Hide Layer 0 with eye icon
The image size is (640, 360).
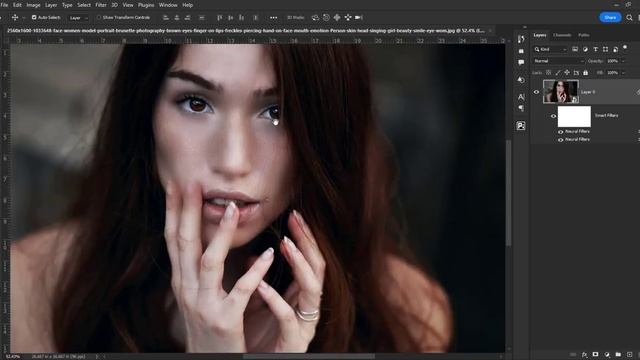(536, 92)
